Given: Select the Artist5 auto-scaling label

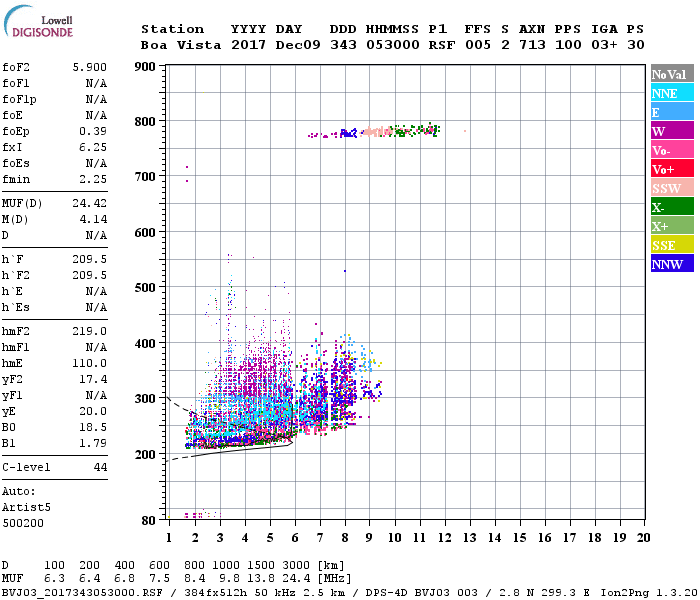Looking at the screenshot, I should point(26,508).
